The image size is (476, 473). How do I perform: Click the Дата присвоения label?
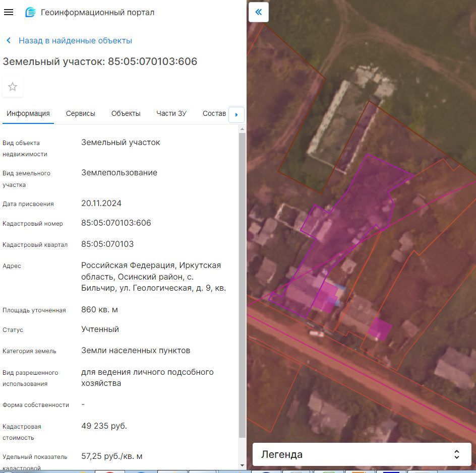pyautogui.click(x=28, y=204)
